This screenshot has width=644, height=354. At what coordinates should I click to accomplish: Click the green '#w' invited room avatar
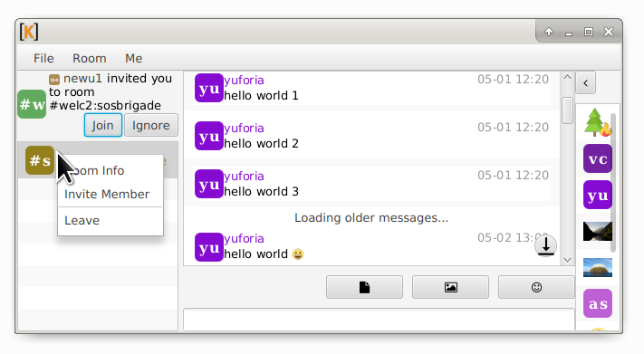32,104
